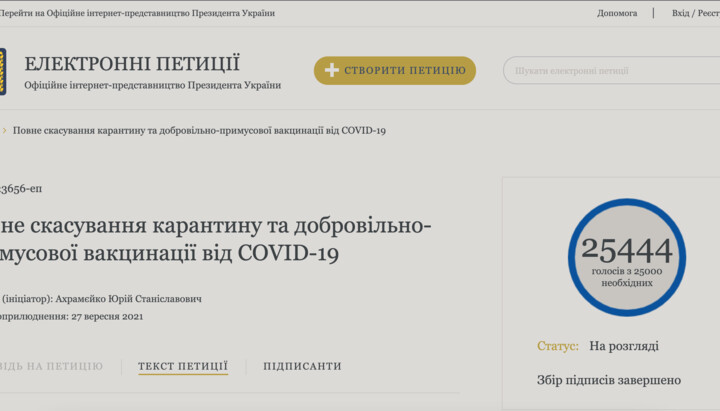
Task: Click the Збір підписів завершено notice
Action: (x=608, y=380)
